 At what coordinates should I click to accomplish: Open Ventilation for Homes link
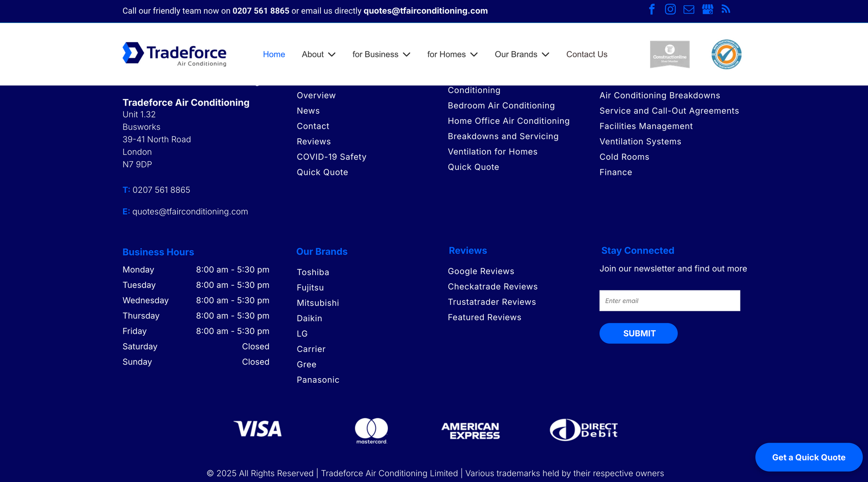[493, 152]
